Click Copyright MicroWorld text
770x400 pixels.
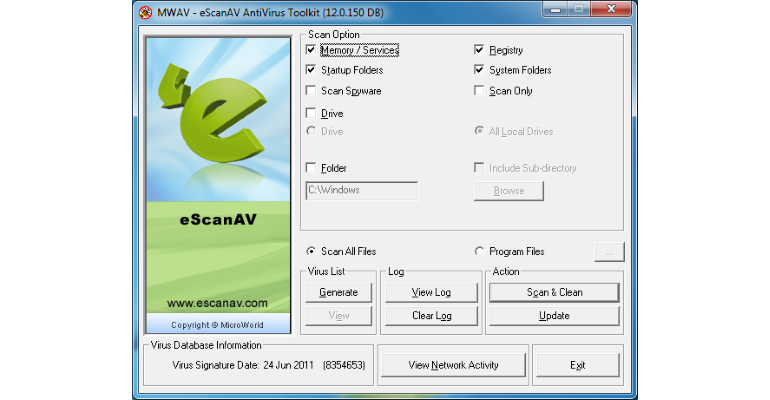[x=217, y=325]
